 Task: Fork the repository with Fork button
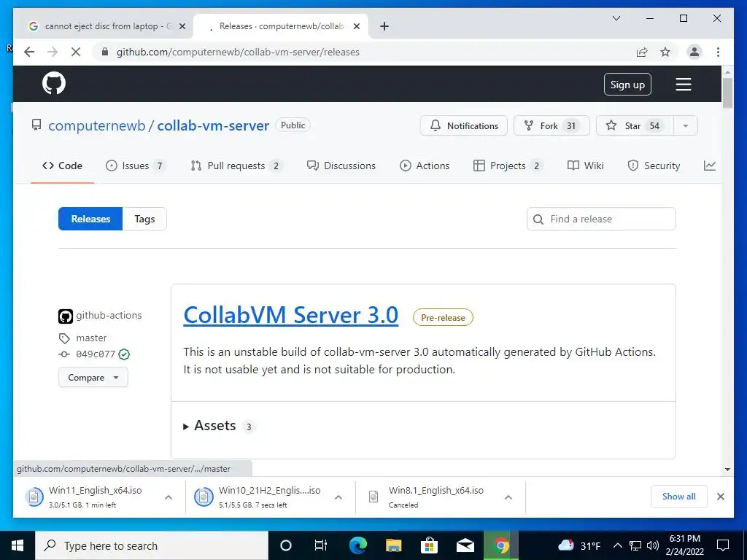click(551, 125)
